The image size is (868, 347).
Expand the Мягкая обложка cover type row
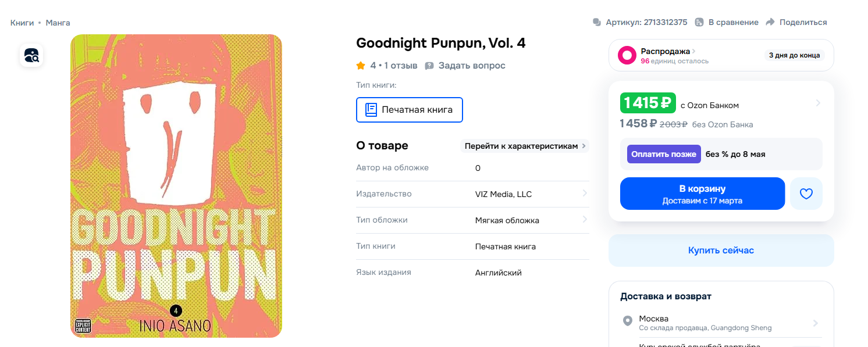point(584,220)
